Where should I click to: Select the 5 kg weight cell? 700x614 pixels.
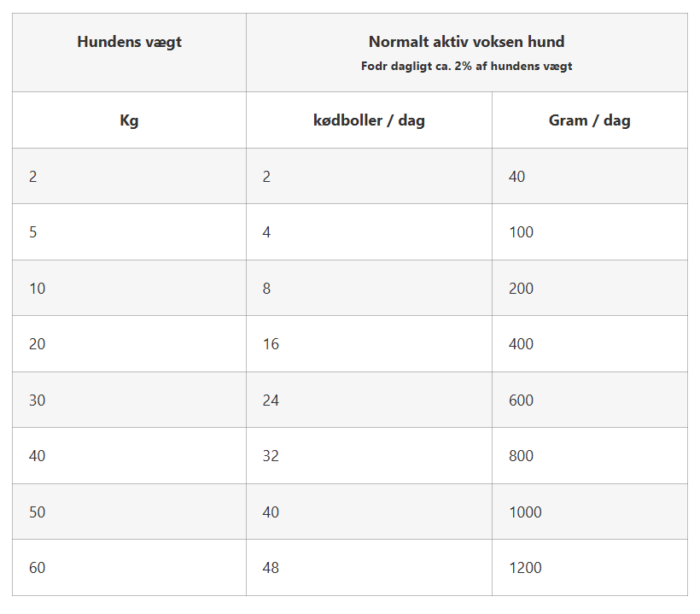(x=129, y=232)
